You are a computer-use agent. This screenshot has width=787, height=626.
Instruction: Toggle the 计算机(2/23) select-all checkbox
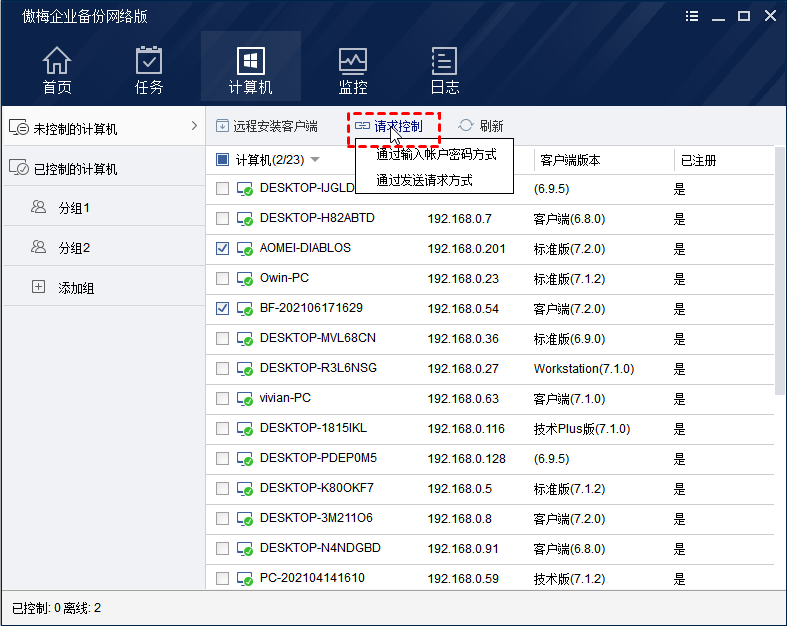coord(222,160)
